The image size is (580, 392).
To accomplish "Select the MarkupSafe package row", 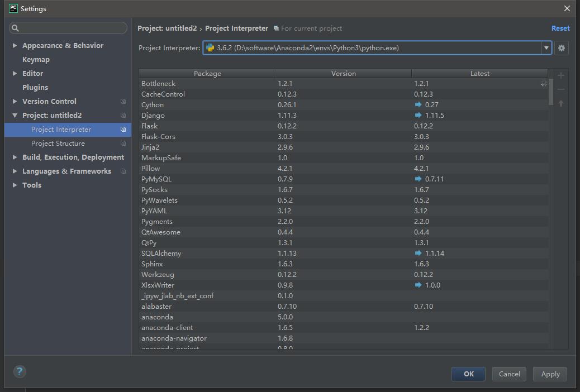I will coord(344,158).
